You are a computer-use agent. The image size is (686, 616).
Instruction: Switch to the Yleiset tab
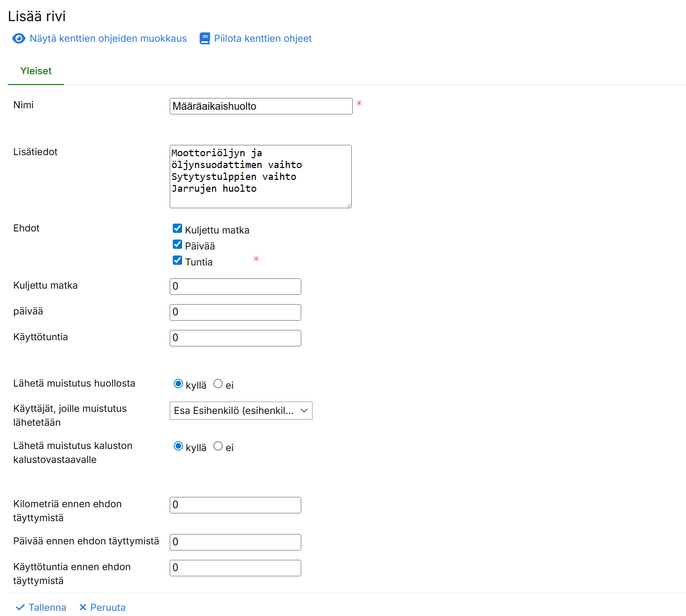click(x=36, y=71)
